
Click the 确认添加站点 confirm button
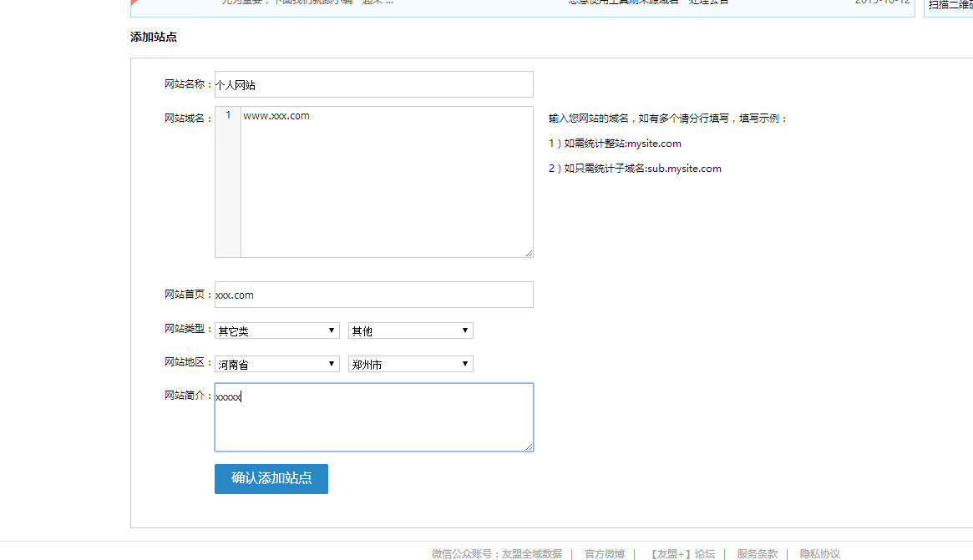click(x=271, y=479)
